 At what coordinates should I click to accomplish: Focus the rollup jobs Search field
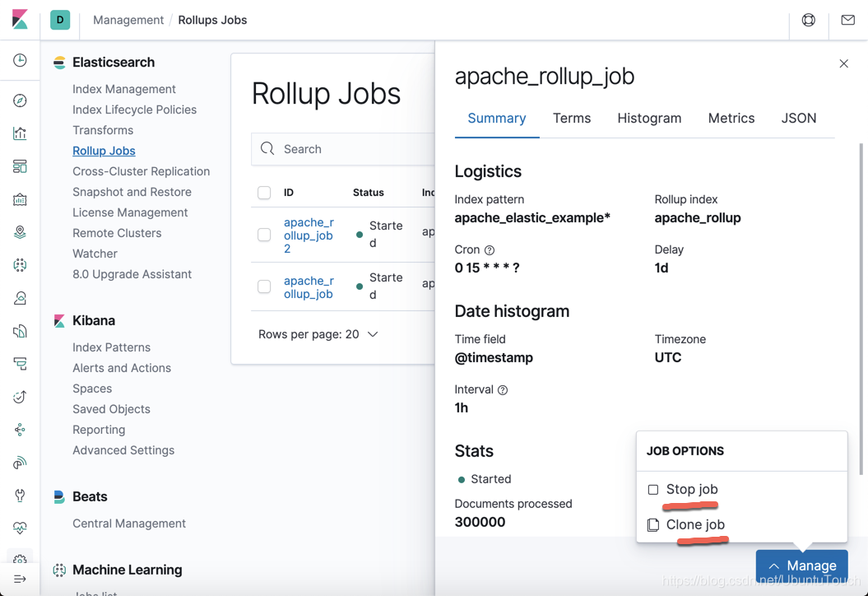click(343, 148)
